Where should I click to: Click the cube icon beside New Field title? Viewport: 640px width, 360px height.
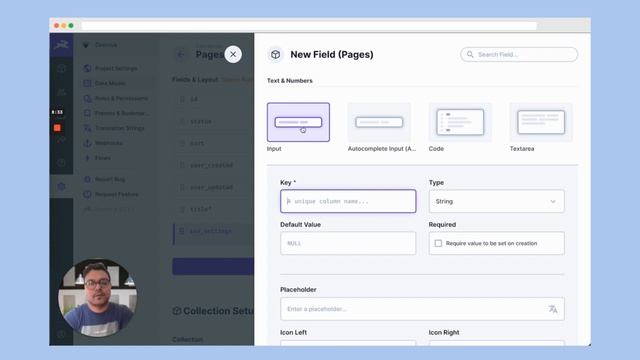(276, 54)
